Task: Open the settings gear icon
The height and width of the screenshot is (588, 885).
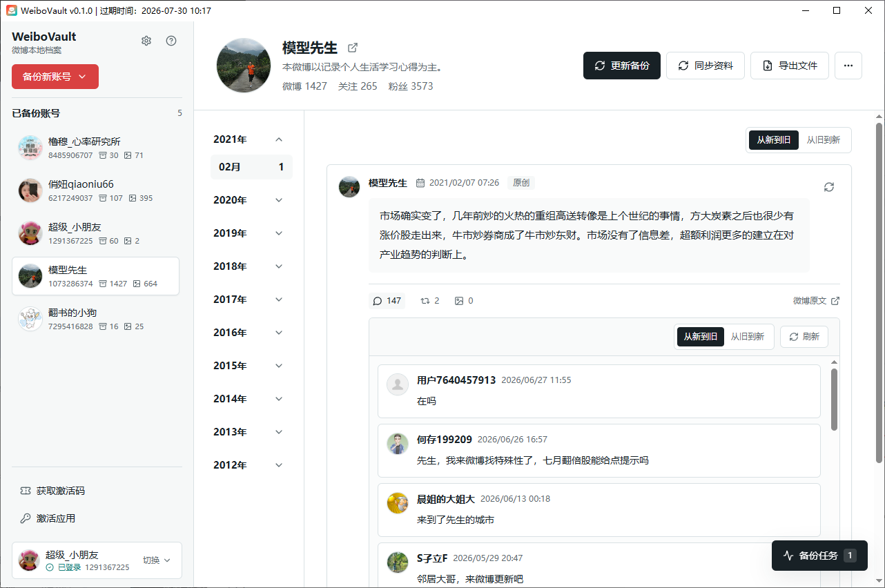Action: (x=146, y=41)
